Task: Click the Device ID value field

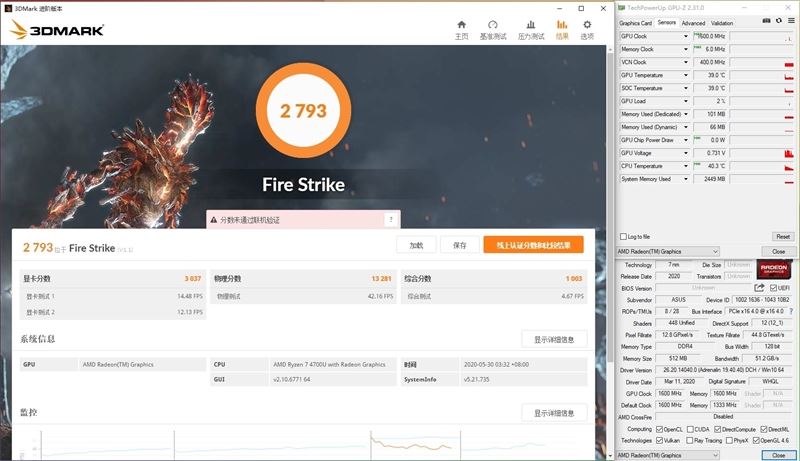Action: coord(762,300)
